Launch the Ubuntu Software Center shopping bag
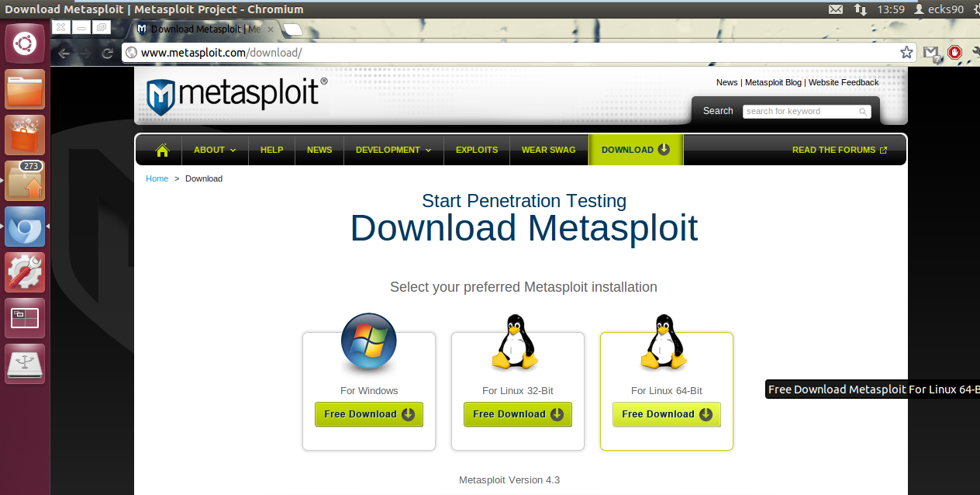 coord(25,135)
